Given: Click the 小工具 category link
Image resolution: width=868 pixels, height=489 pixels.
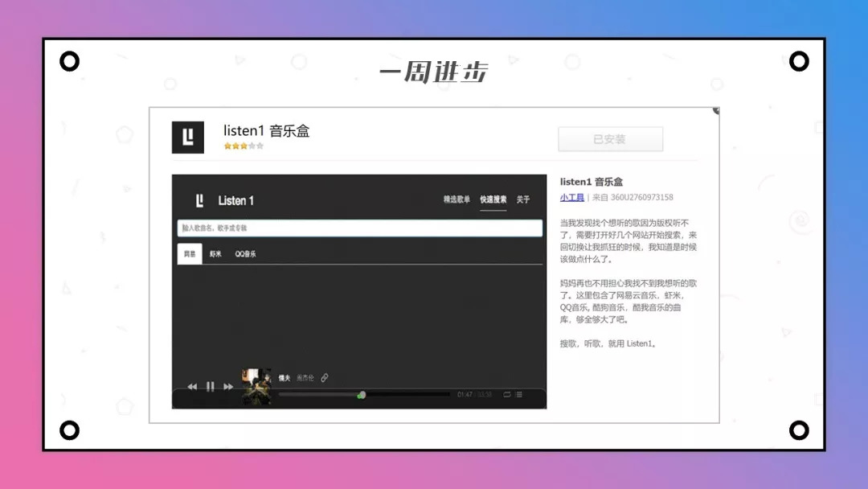Looking at the screenshot, I should [x=572, y=197].
